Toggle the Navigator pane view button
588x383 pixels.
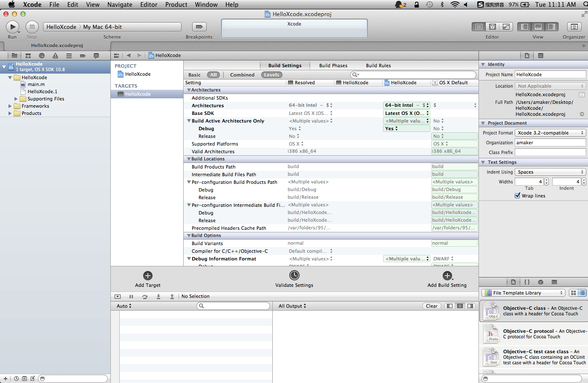pos(525,27)
